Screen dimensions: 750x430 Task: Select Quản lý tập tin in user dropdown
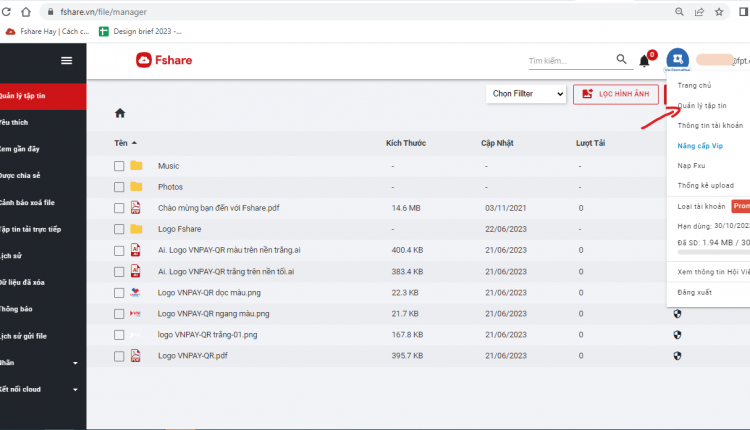coord(702,105)
